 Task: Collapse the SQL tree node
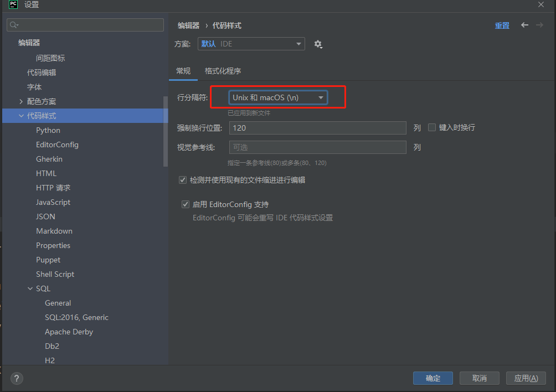(x=31, y=288)
